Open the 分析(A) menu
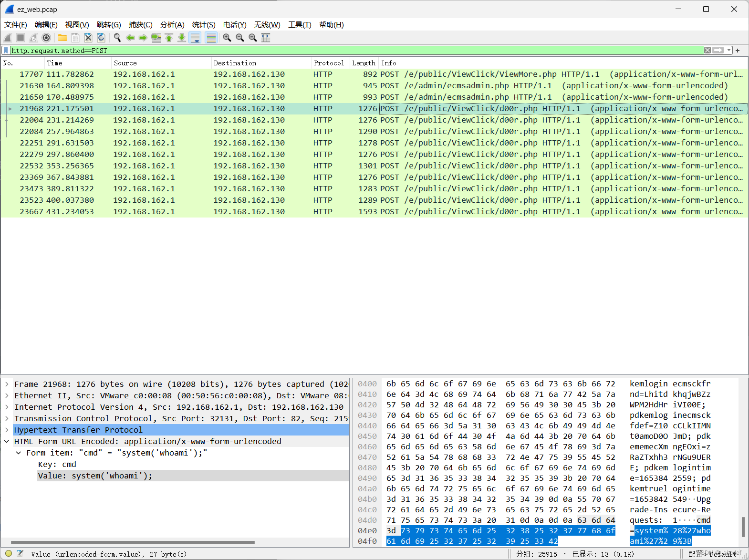The height and width of the screenshot is (560, 749). coord(172,25)
